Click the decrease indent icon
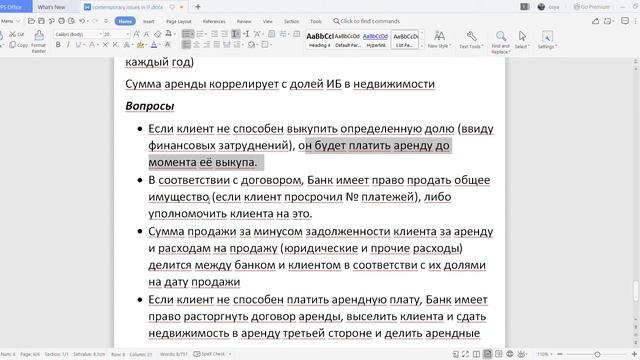The width and height of the screenshot is (640, 360). (x=214, y=34)
